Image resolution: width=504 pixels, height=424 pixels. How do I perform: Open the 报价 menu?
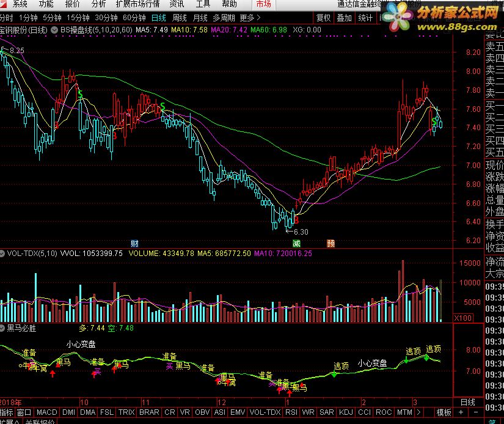(72, 4)
